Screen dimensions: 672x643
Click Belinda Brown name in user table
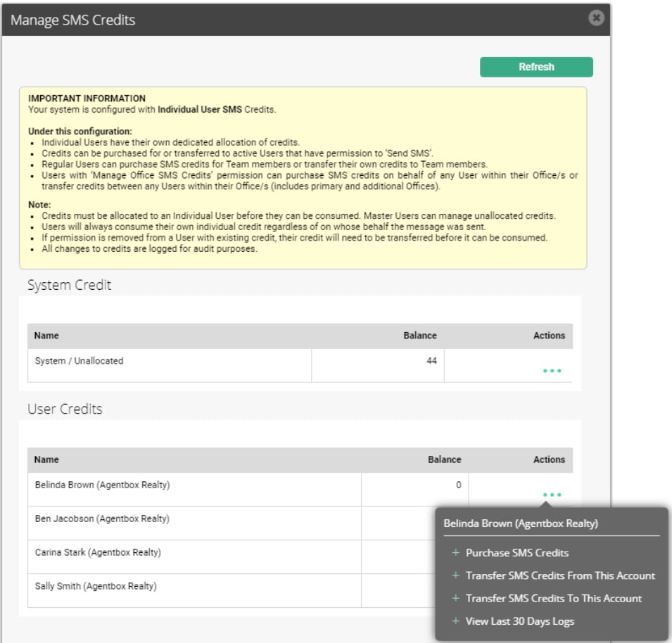[103, 485]
